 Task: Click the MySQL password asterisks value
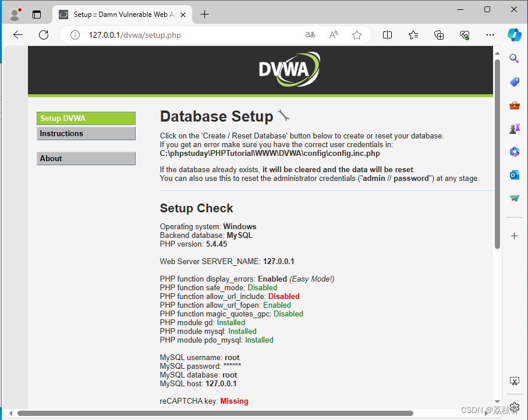click(232, 365)
